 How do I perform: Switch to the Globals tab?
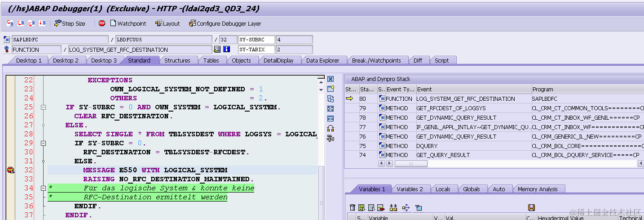472,189
